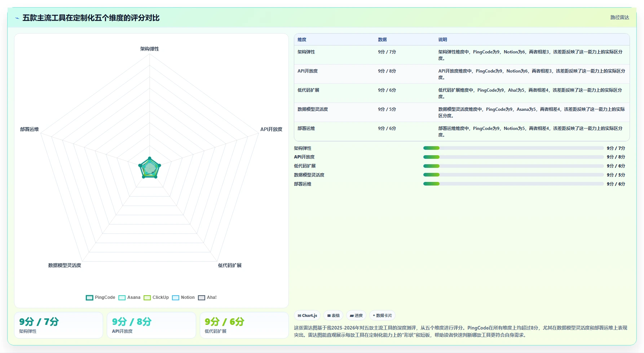This screenshot has width=644, height=353.
Task: Click the 部署运维 description text in table
Action: [530, 132]
